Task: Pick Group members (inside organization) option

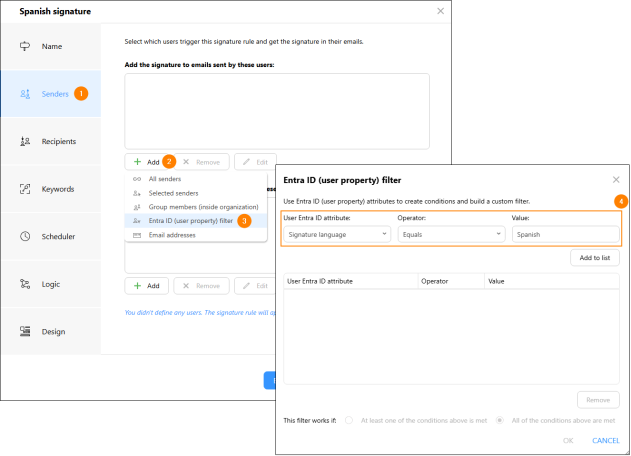Action: [x=196, y=207]
